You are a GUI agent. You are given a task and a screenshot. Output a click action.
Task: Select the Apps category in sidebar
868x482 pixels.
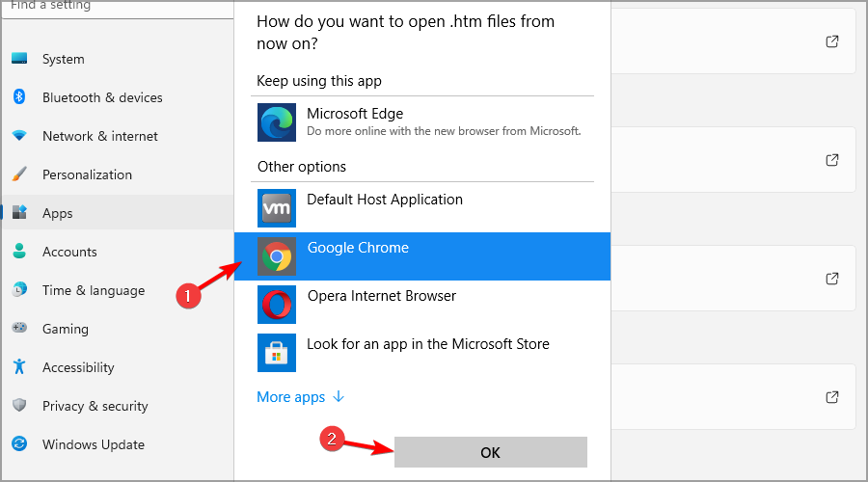(x=118, y=213)
